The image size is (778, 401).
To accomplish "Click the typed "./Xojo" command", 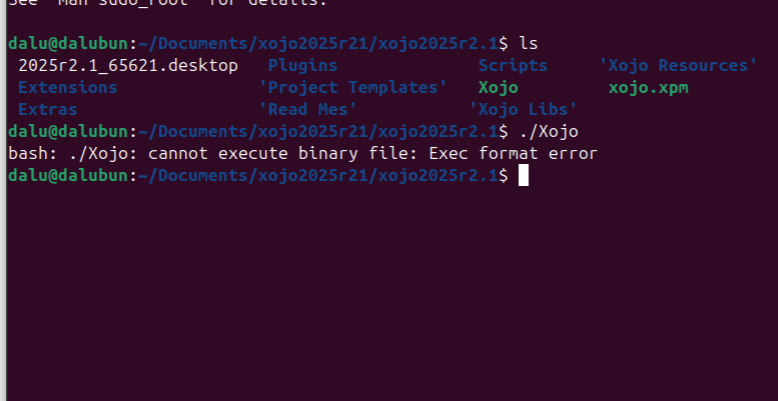I will [548, 131].
